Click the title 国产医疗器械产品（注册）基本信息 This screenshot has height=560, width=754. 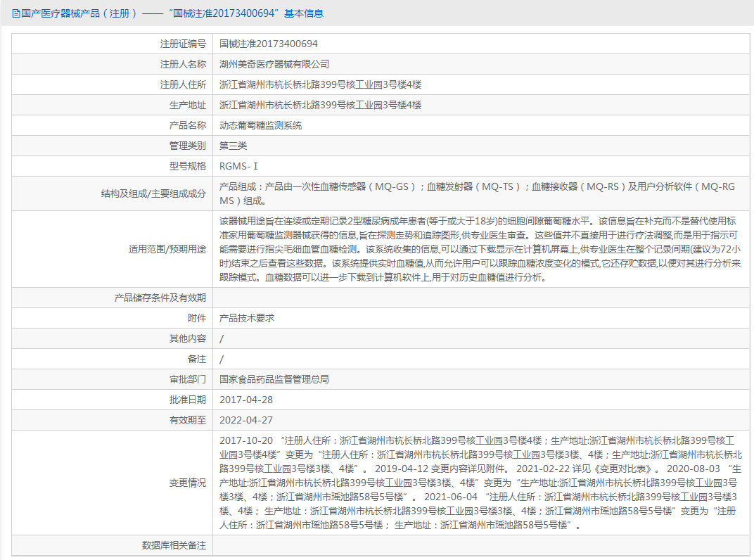coord(172,13)
